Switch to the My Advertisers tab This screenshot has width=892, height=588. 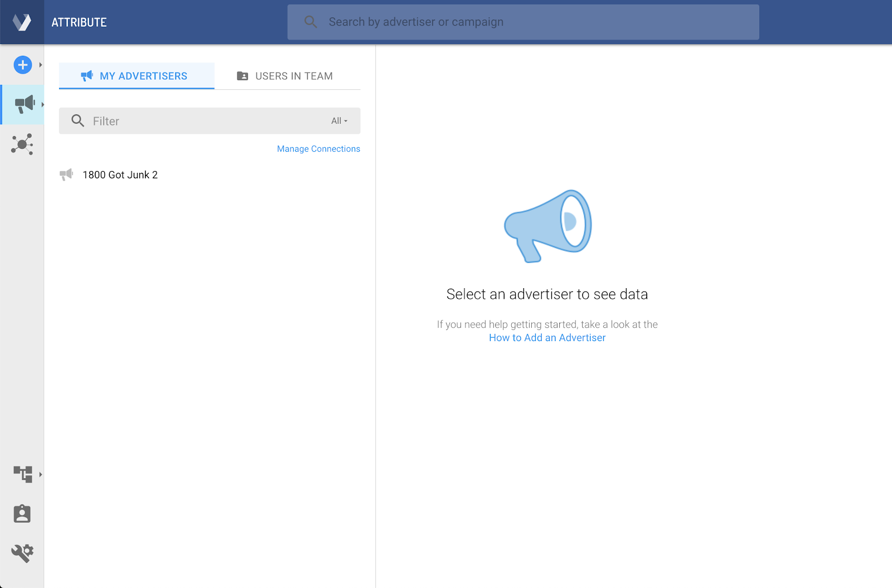click(x=136, y=76)
